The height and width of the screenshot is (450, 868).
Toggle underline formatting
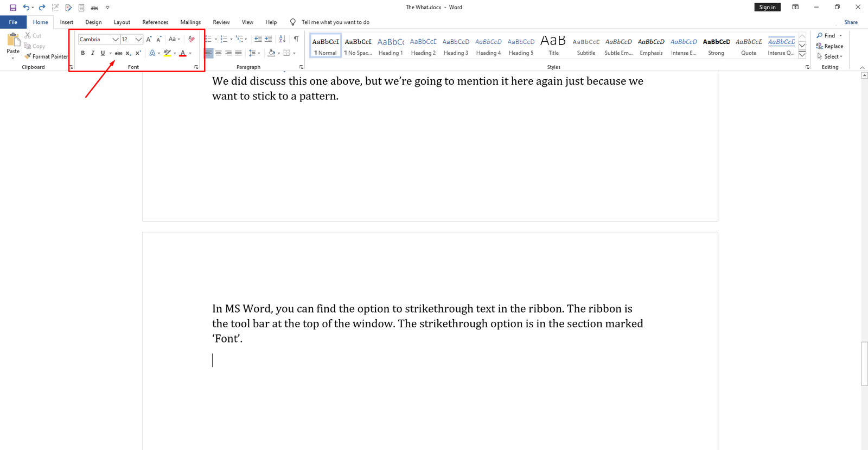point(103,53)
